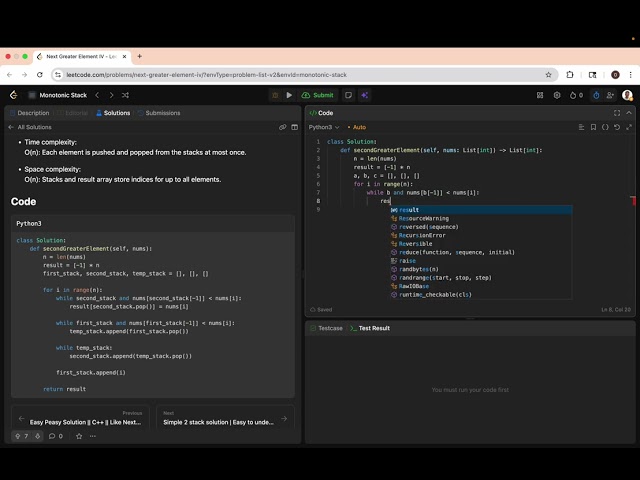
Task: Favorite the solution with star icon
Action: pos(79,436)
